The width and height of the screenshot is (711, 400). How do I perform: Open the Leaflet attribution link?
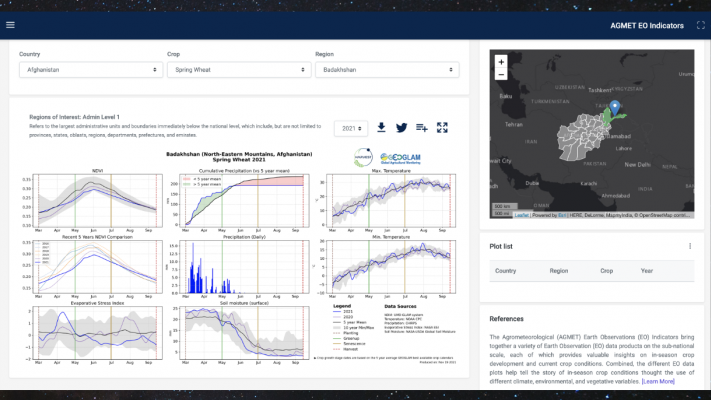(520, 215)
